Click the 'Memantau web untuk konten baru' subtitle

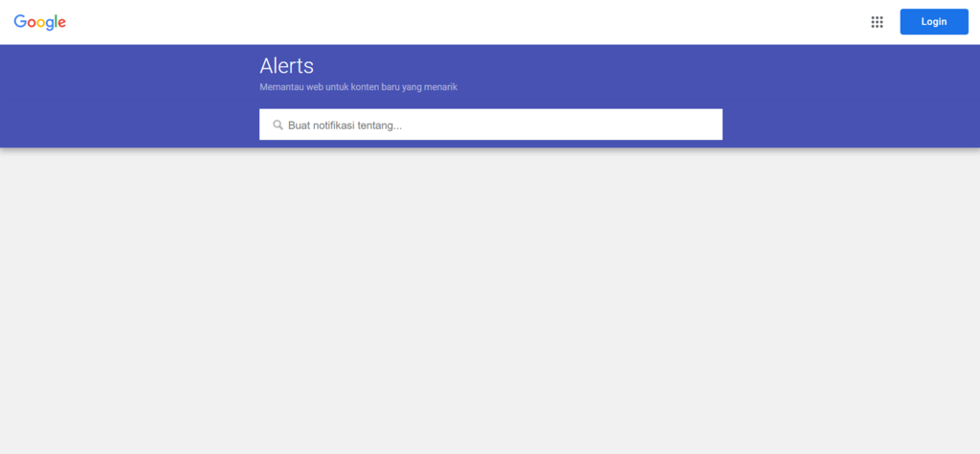[x=358, y=87]
